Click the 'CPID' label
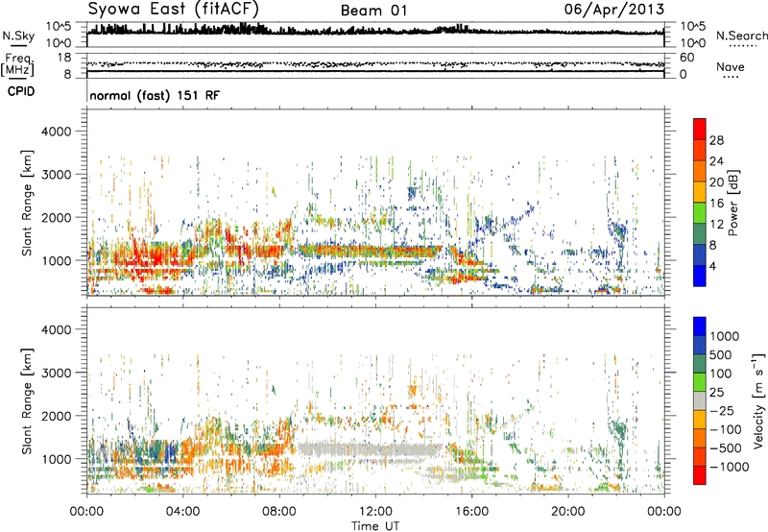 coord(21,91)
